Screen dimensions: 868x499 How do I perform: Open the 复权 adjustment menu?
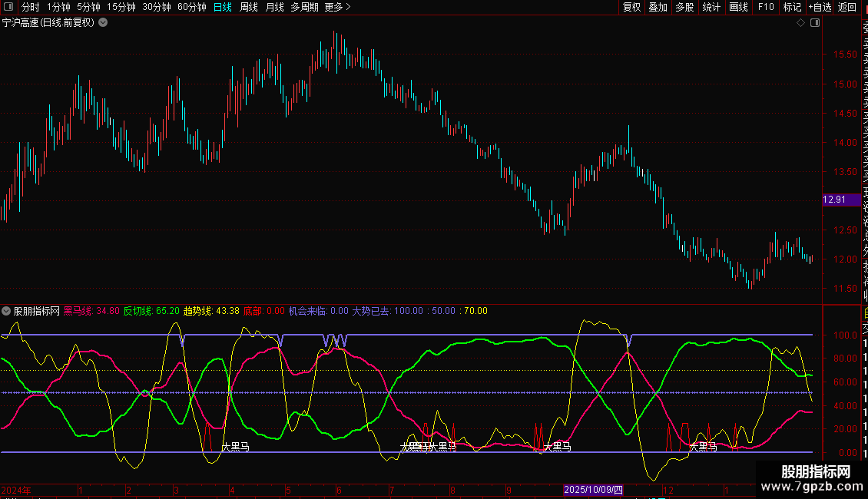coord(631,8)
